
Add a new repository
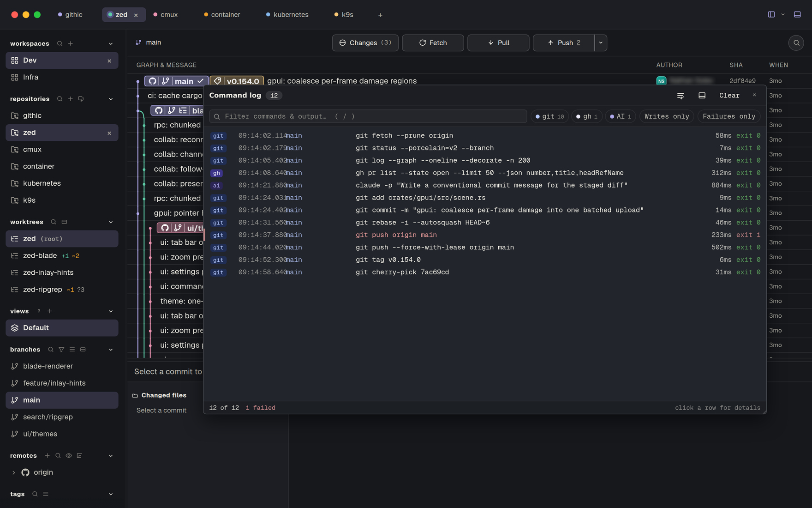point(71,99)
